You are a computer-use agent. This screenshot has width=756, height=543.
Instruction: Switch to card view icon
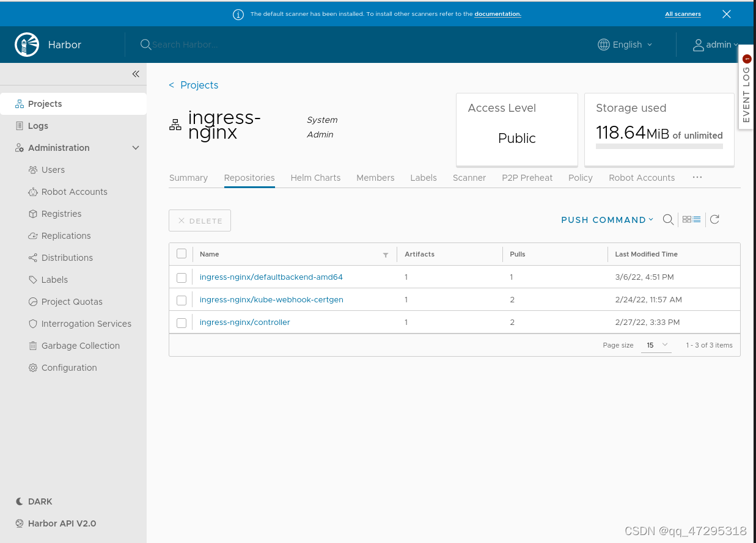[687, 219]
